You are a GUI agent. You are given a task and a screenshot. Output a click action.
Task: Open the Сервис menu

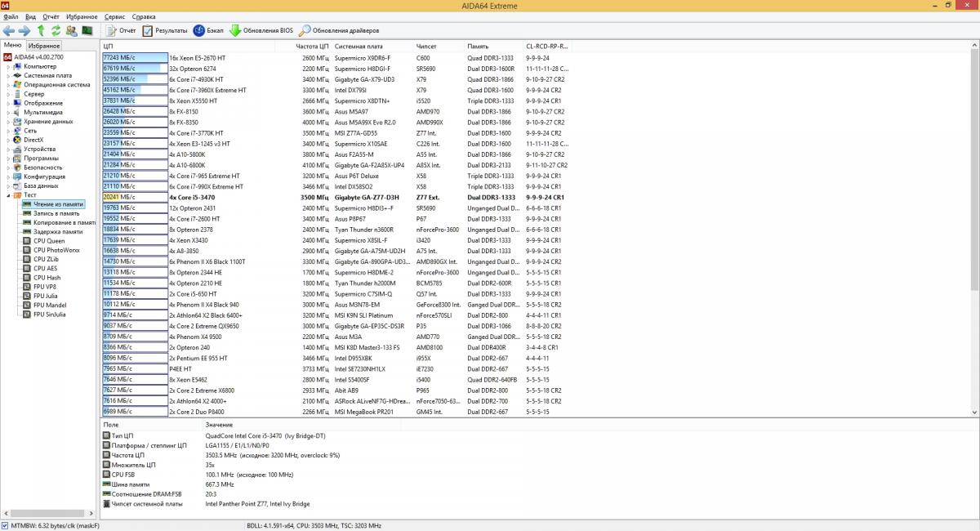pos(115,16)
